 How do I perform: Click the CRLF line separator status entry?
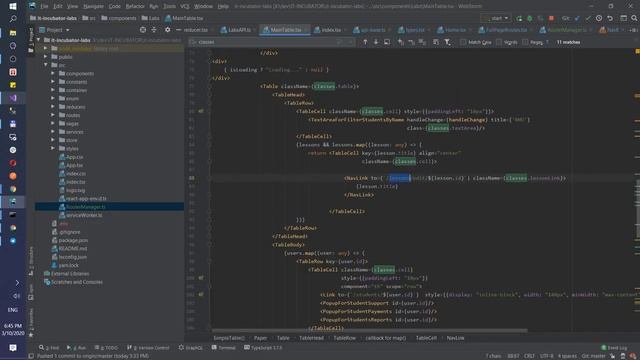coord(529,356)
